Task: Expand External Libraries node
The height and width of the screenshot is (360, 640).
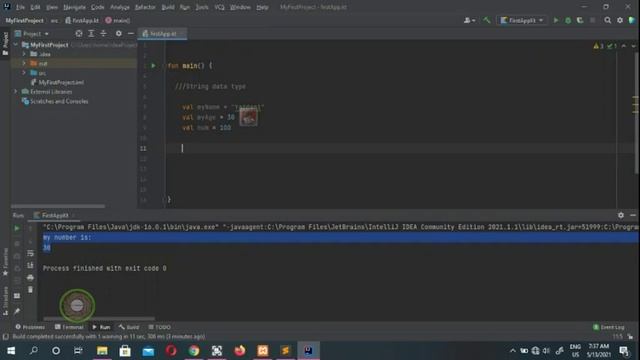Action: 16,91
